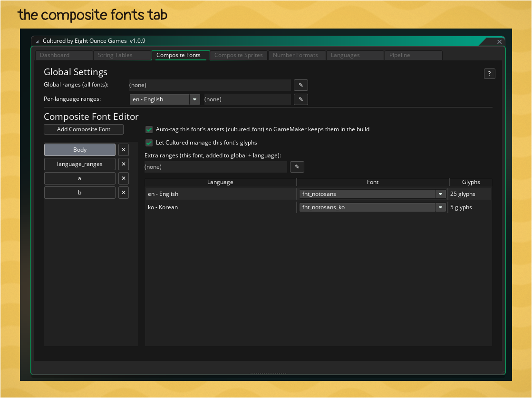The width and height of the screenshot is (532, 398).
Task: Remove the Body composite font
Action: (x=124, y=150)
